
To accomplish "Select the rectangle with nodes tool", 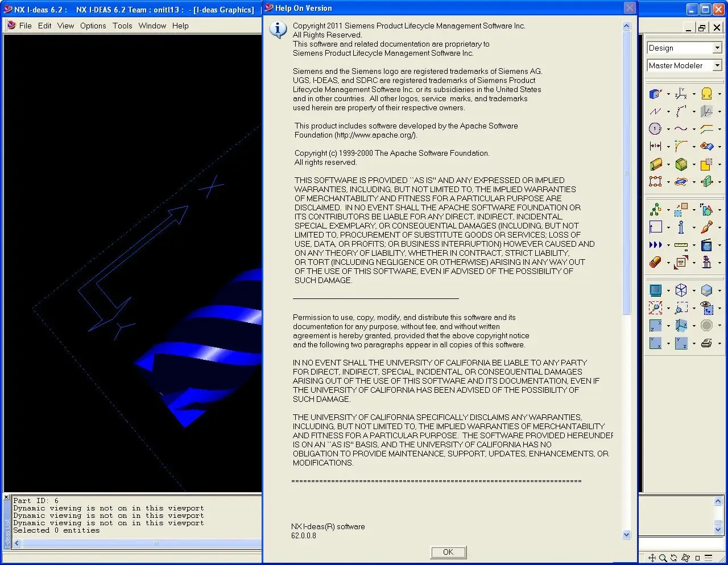I will click(x=656, y=182).
